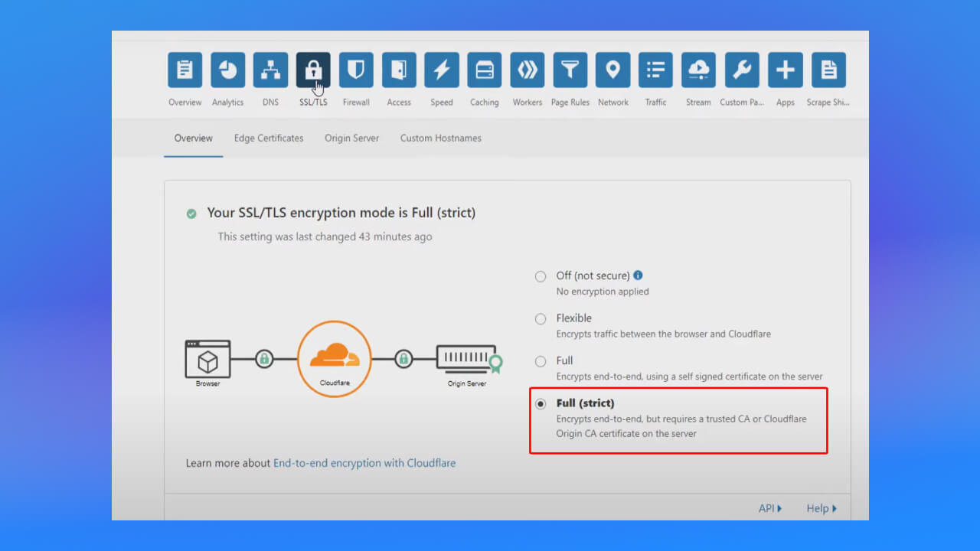Open the Page Rules funnel icon
This screenshot has height=551, width=980.
pyautogui.click(x=570, y=70)
